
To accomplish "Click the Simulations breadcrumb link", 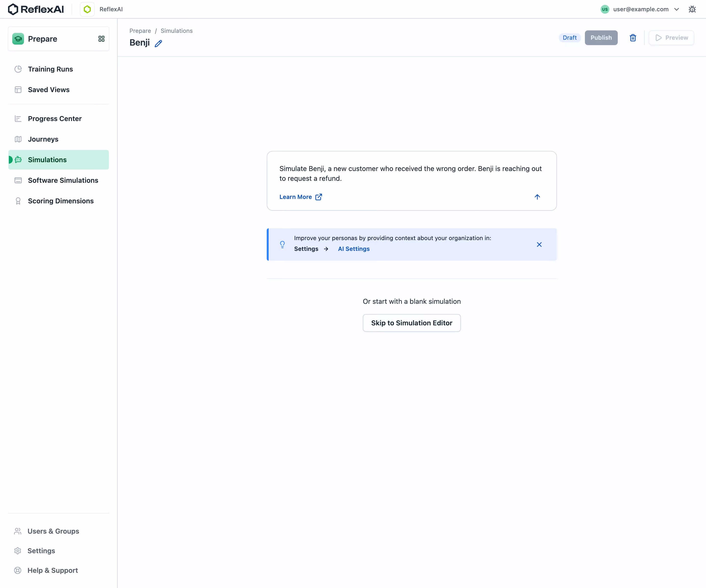I will coord(176,31).
